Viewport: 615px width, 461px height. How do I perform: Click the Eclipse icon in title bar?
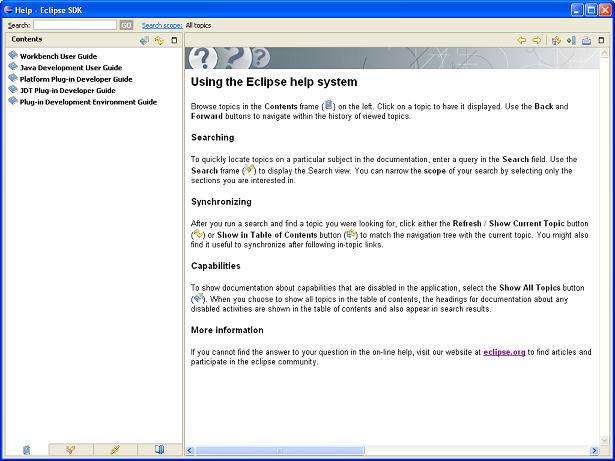8,10
